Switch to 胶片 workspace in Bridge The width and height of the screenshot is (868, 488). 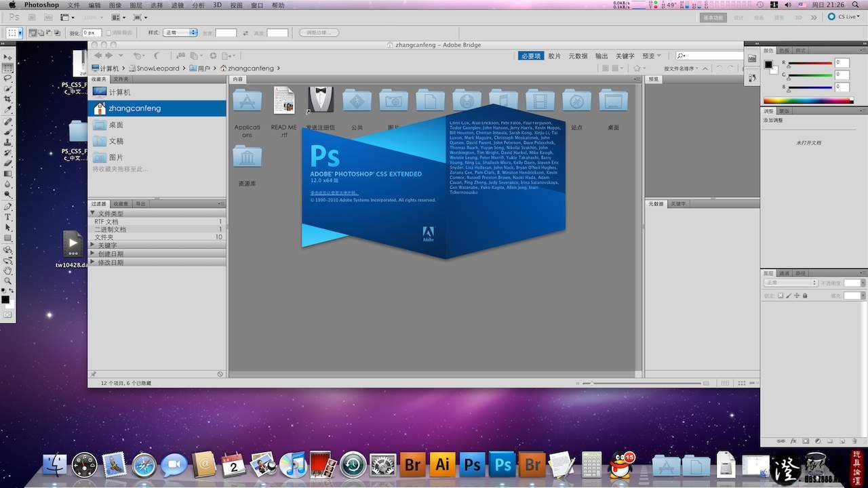(554, 56)
